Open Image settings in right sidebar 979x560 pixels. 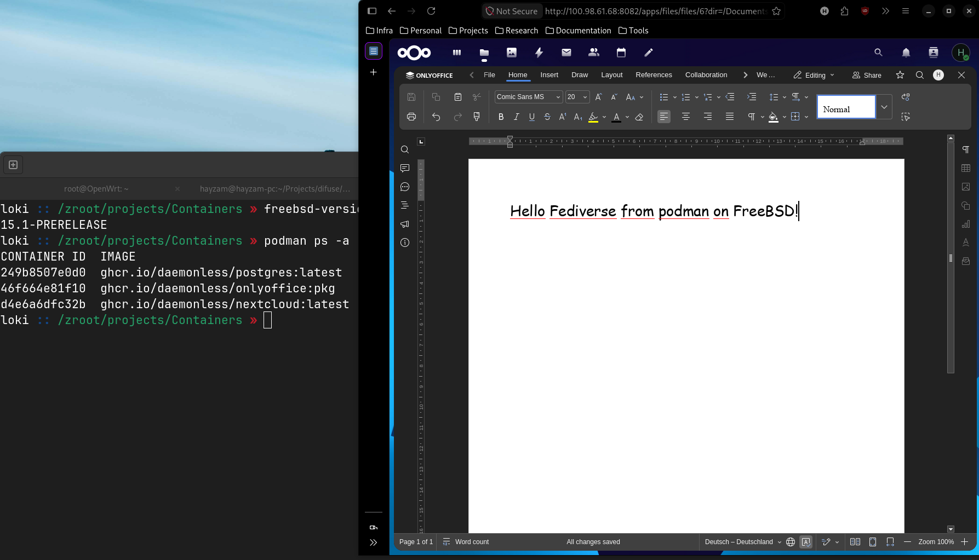[x=966, y=187]
